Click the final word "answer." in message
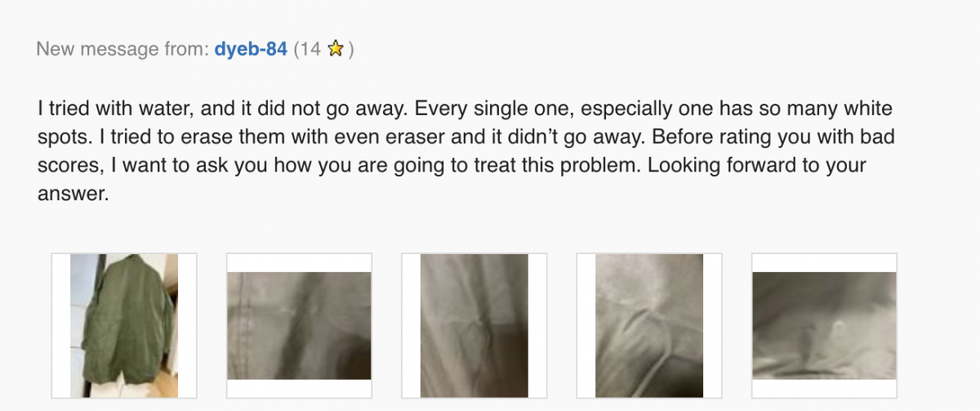 coord(73,194)
